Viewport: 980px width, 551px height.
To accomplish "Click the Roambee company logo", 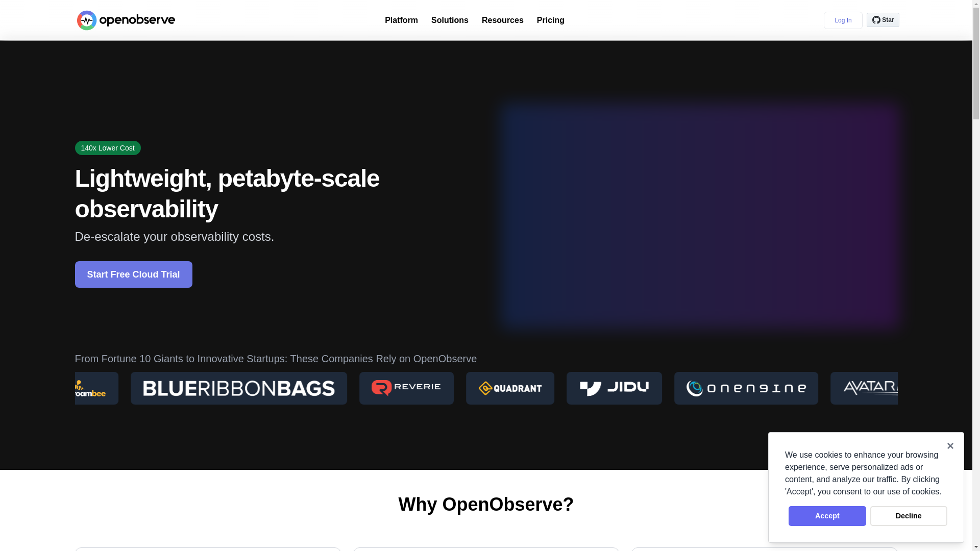I will [x=96, y=388].
